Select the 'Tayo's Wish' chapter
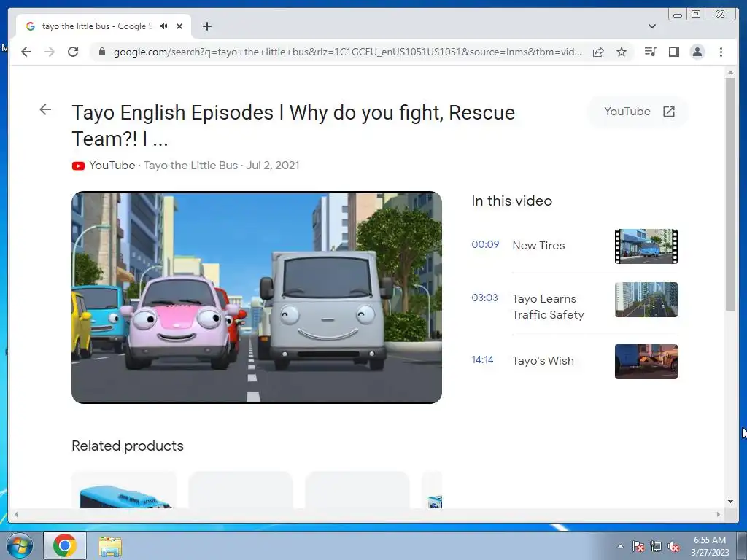This screenshot has height=560, width=747. [x=543, y=360]
